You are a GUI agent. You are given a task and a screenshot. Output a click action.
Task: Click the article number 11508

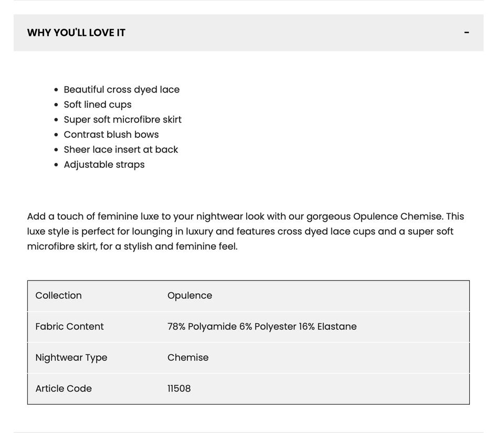pyautogui.click(x=179, y=388)
